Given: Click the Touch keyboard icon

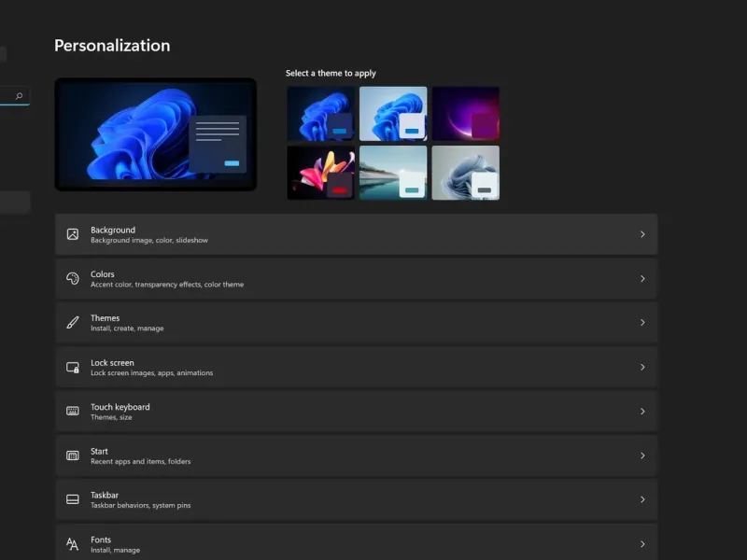Looking at the screenshot, I should pyautogui.click(x=73, y=411).
